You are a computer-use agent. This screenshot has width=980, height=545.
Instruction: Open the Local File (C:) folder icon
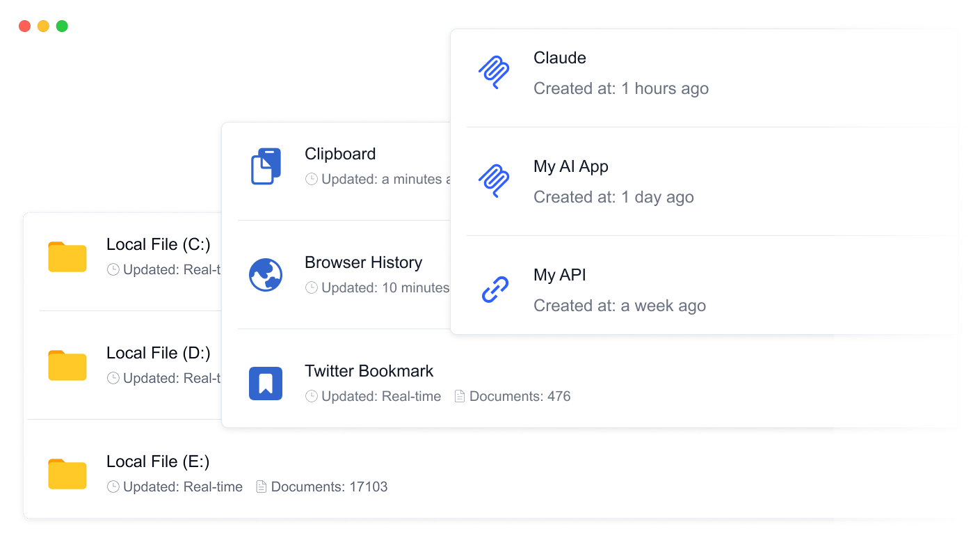67,257
